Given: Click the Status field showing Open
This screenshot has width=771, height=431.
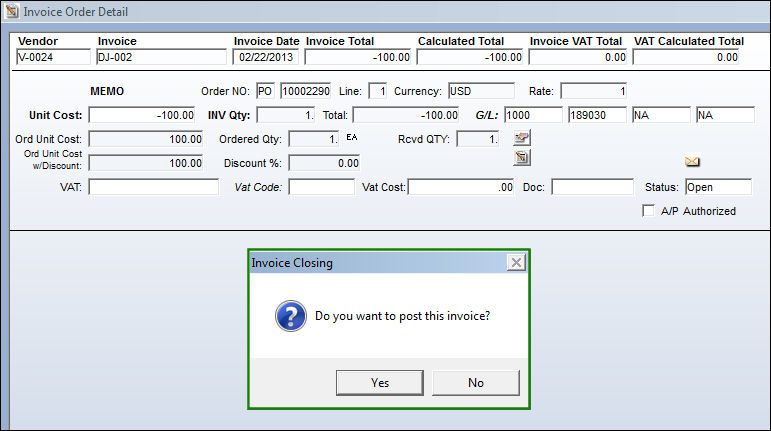Looking at the screenshot, I should point(718,187).
